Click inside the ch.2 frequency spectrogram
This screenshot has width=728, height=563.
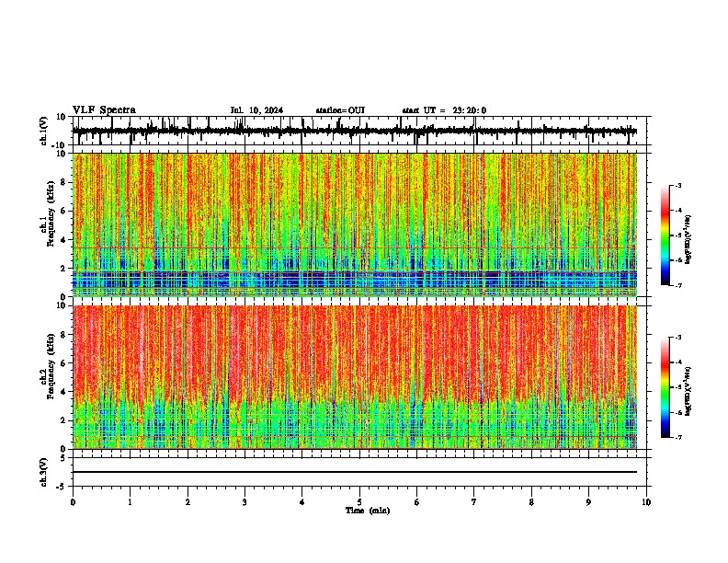[355, 377]
